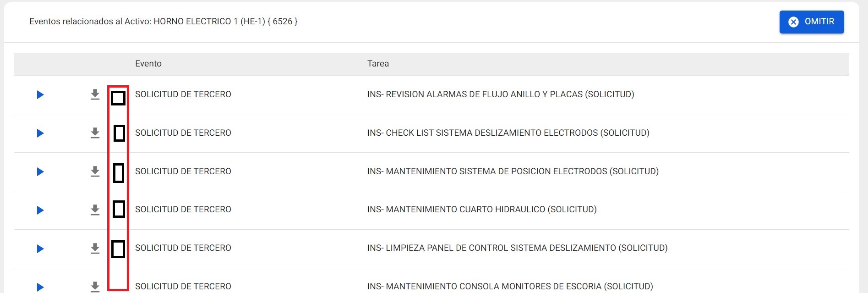Expand the MANTENIMIENTO CONSOLA MONITORES row
The width and height of the screenshot is (868, 293).
pyautogui.click(x=40, y=287)
